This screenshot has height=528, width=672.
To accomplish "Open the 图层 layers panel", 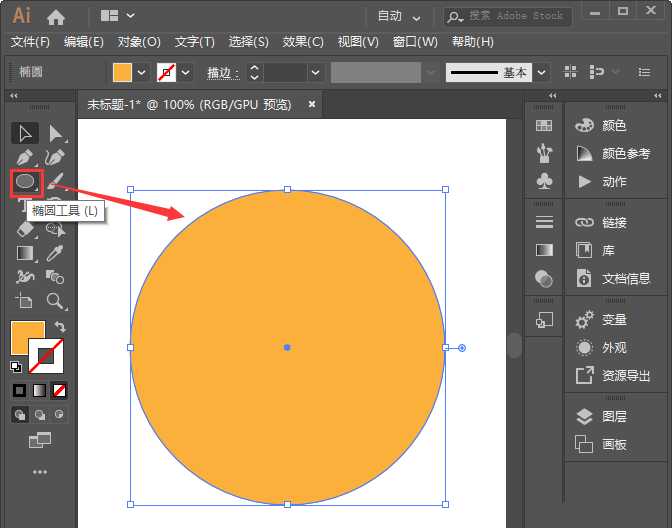I will [613, 416].
